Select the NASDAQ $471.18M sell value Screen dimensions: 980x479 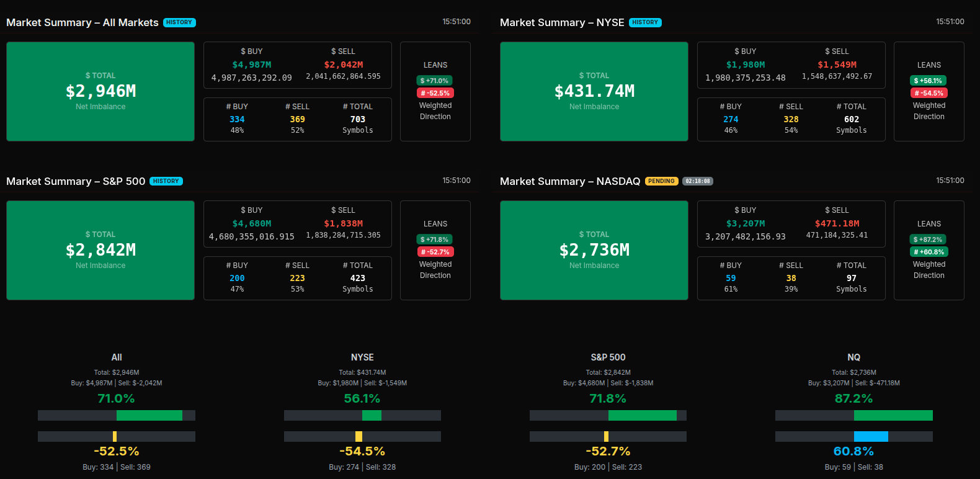[837, 223]
